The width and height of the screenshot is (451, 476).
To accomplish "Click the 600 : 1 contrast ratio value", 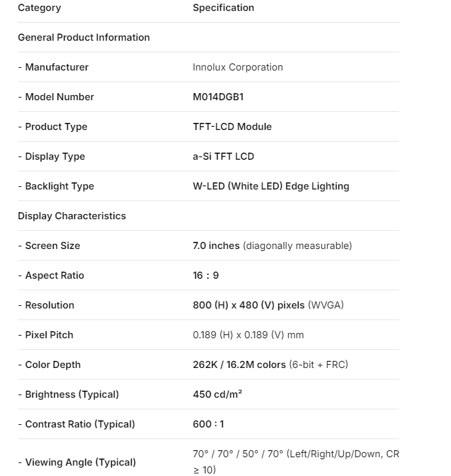I will coord(208,424).
